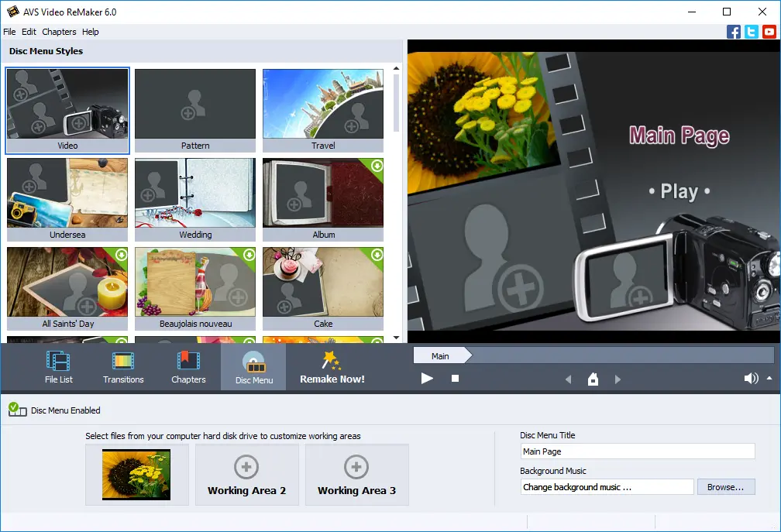
Task: Click the styles list scroll up arrow
Action: tap(397, 68)
